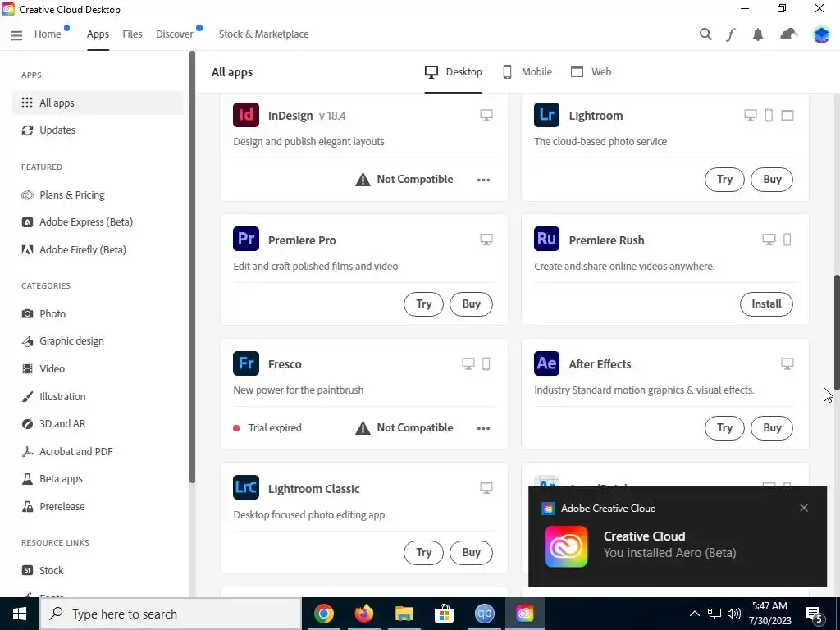Open Stock & Marketplace tab
The width and height of the screenshot is (840, 630).
click(263, 34)
